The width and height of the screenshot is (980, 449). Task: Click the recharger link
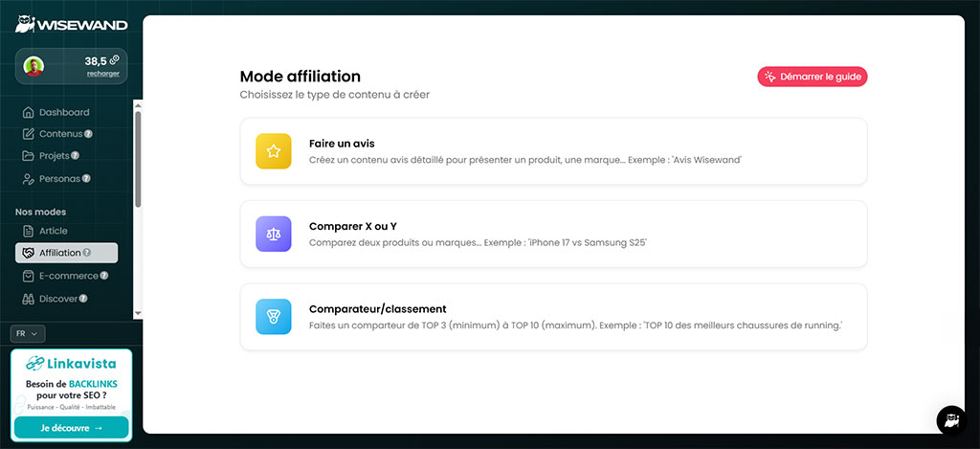tap(103, 73)
